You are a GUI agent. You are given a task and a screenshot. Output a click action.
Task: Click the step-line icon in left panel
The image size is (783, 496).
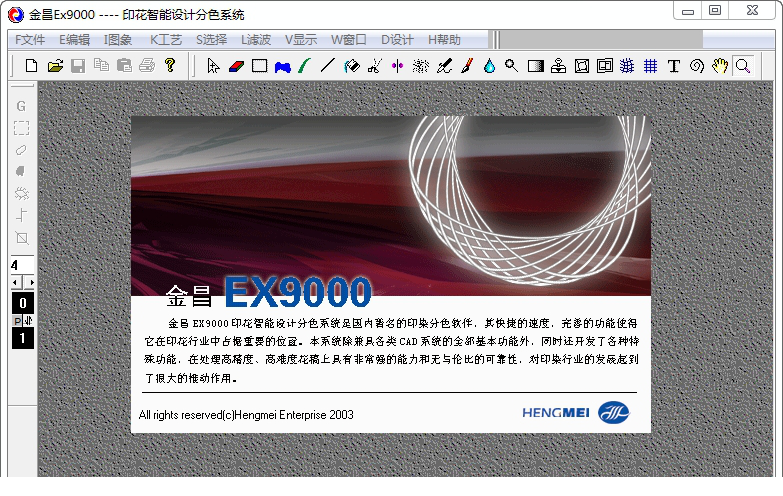click(x=21, y=215)
